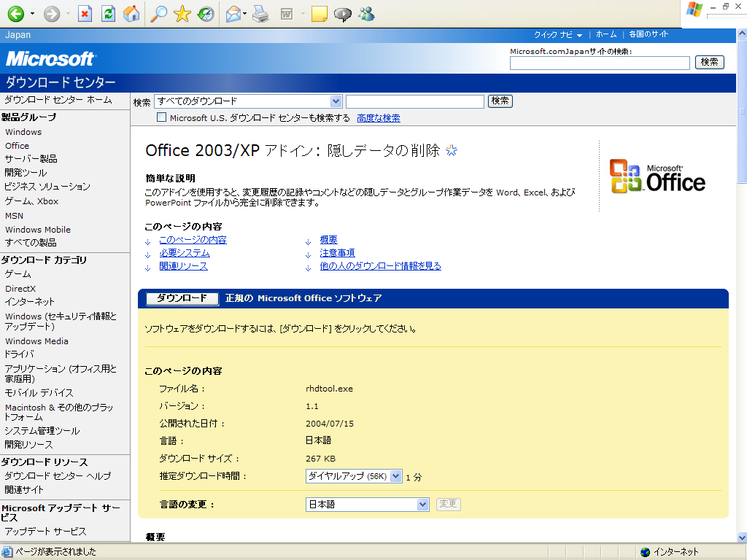Open the 必要システム link
747x560 pixels.
pyautogui.click(x=185, y=253)
